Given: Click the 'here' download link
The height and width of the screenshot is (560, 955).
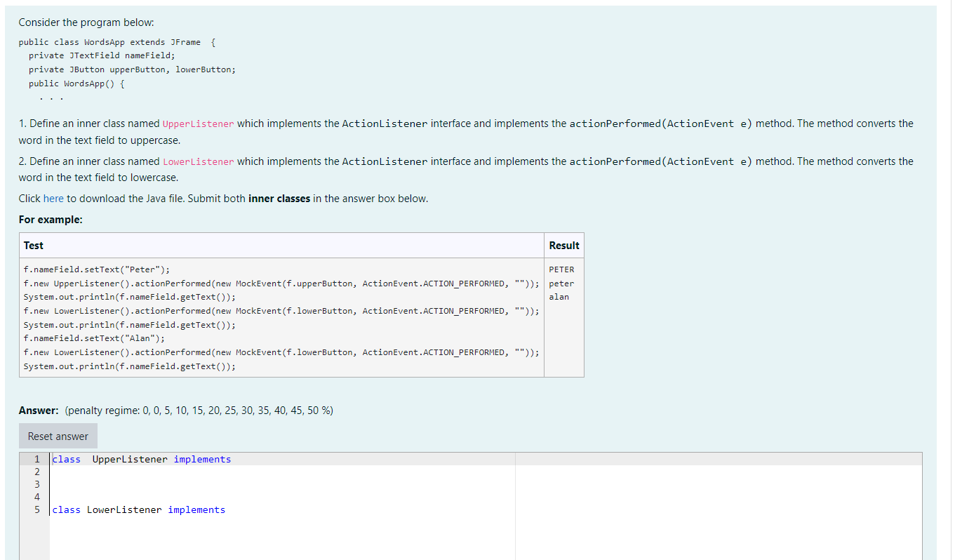Looking at the screenshot, I should tap(53, 198).
